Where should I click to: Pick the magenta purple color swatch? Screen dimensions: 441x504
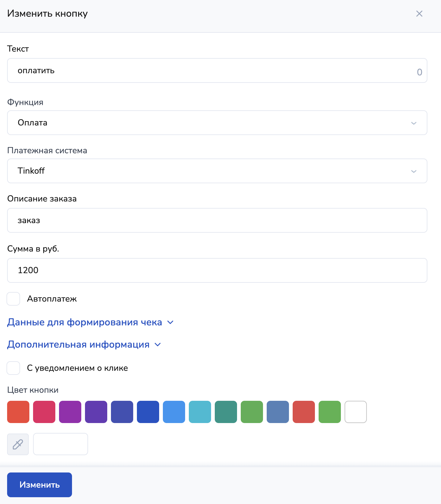tap(70, 412)
